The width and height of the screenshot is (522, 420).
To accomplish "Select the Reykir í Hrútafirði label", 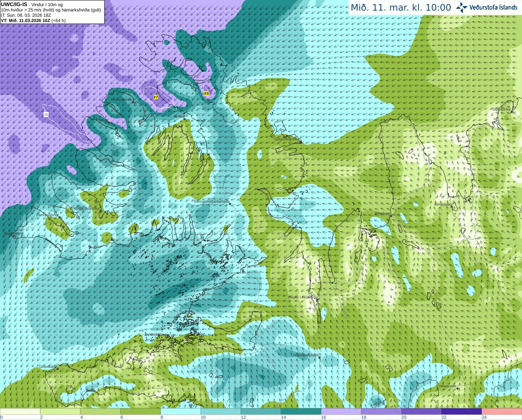I will coord(303,297).
